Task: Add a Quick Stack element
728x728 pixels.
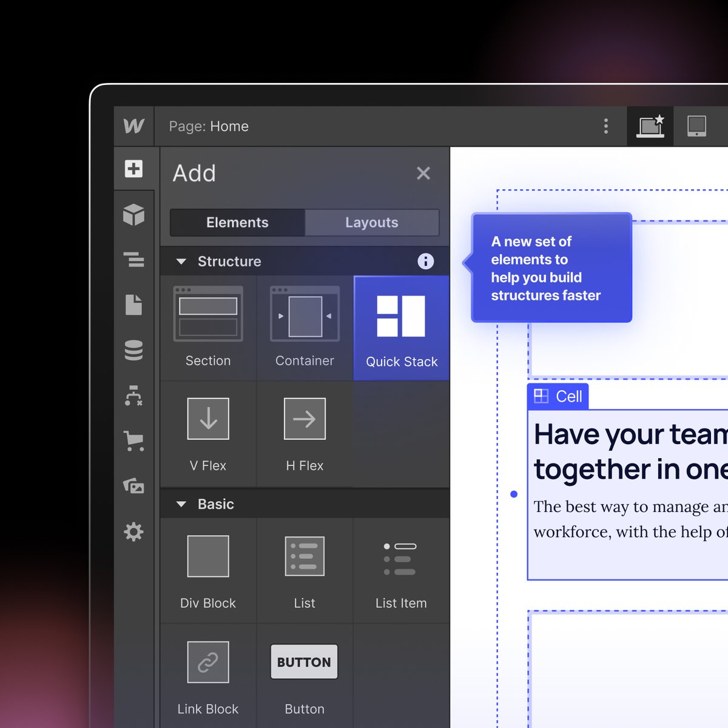Action: (402, 328)
